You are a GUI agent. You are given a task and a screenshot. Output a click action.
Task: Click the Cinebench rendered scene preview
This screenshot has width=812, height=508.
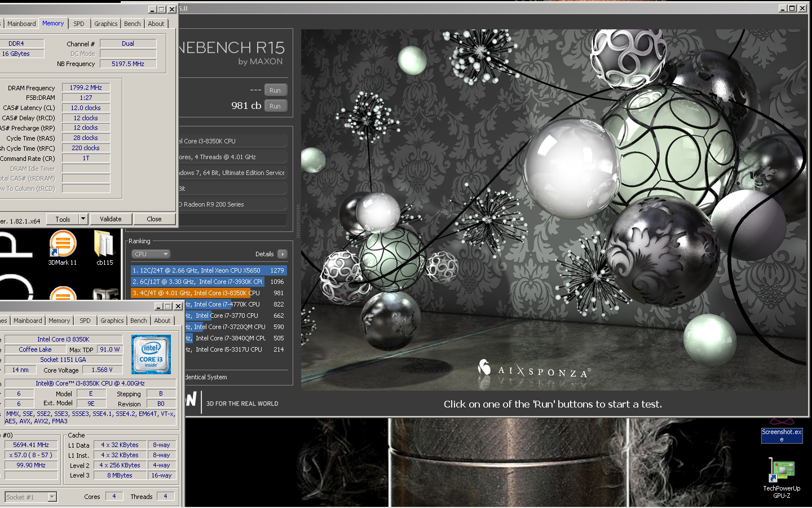(x=553, y=210)
